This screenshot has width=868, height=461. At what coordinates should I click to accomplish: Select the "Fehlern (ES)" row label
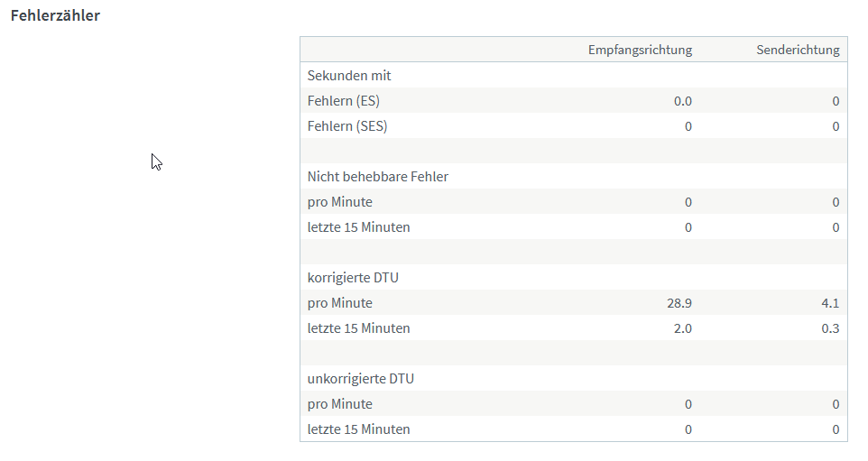tap(344, 101)
